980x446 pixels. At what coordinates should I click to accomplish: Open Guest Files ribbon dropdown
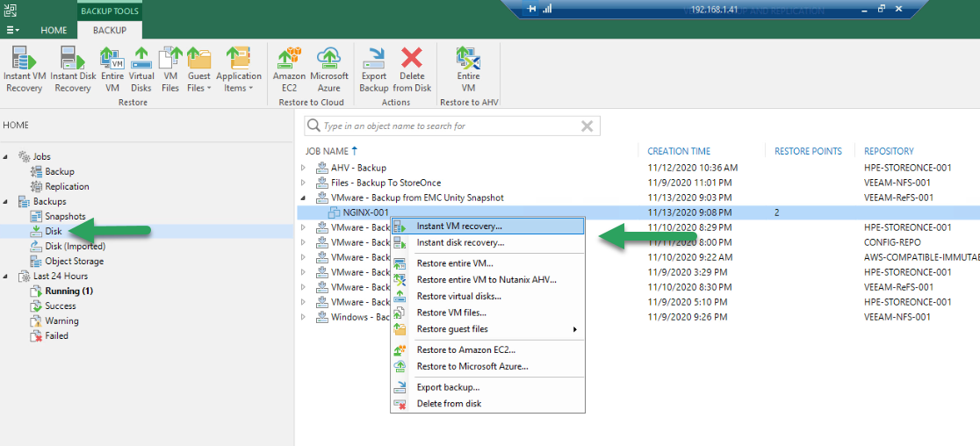tap(199, 69)
